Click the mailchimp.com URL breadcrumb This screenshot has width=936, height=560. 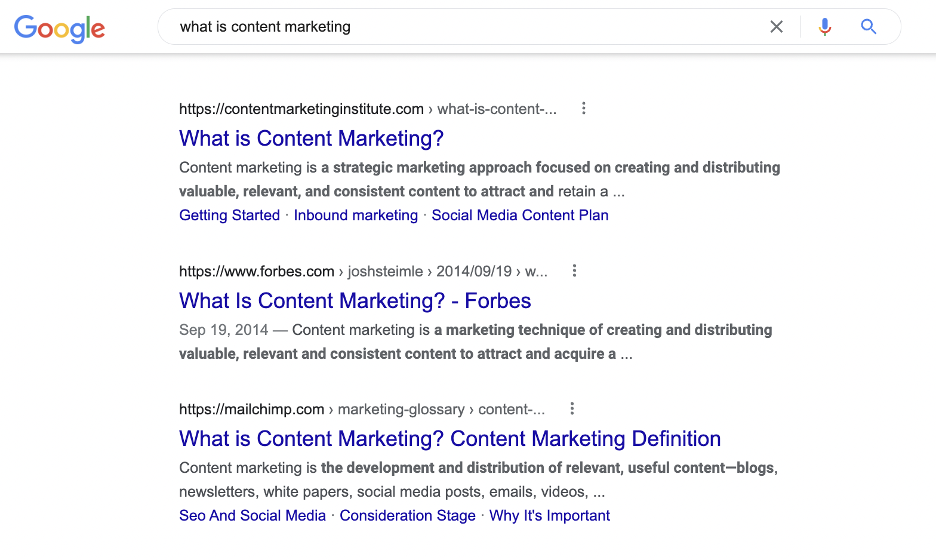(251, 410)
